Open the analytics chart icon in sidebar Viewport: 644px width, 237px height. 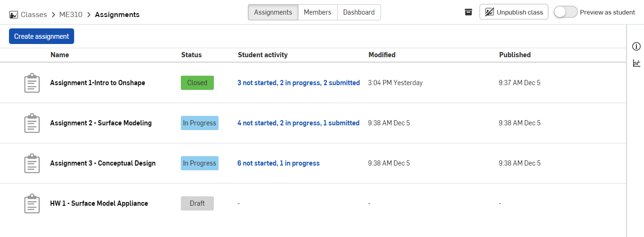pyautogui.click(x=636, y=63)
